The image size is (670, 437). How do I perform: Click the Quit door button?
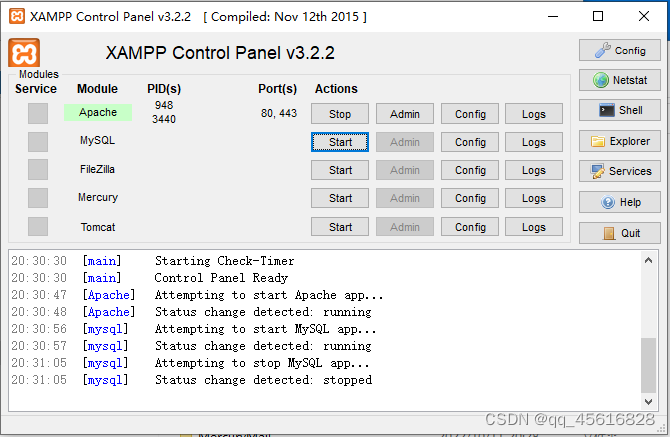(620, 233)
